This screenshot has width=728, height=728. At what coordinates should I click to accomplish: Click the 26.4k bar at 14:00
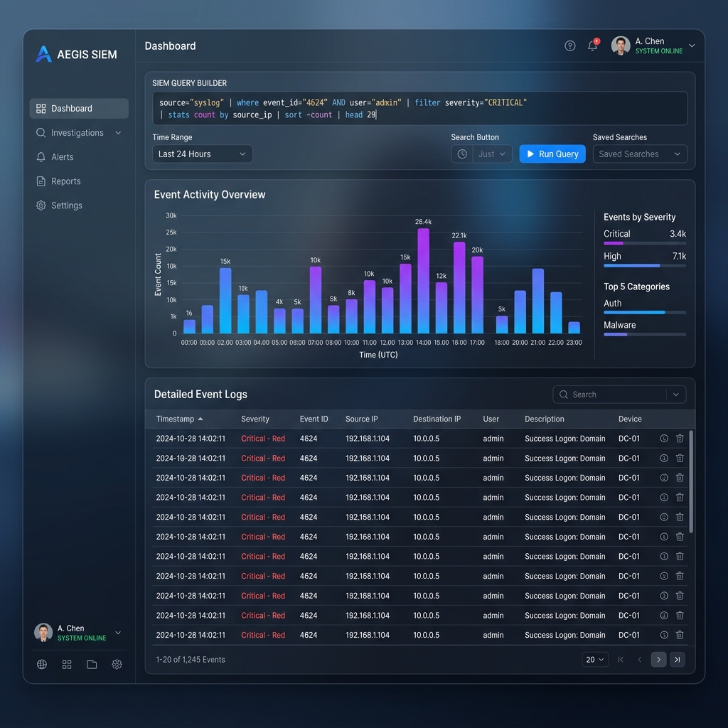coord(424,280)
